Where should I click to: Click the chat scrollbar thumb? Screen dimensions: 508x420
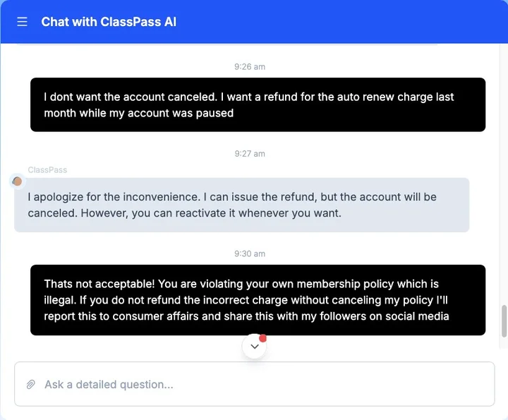(504, 321)
